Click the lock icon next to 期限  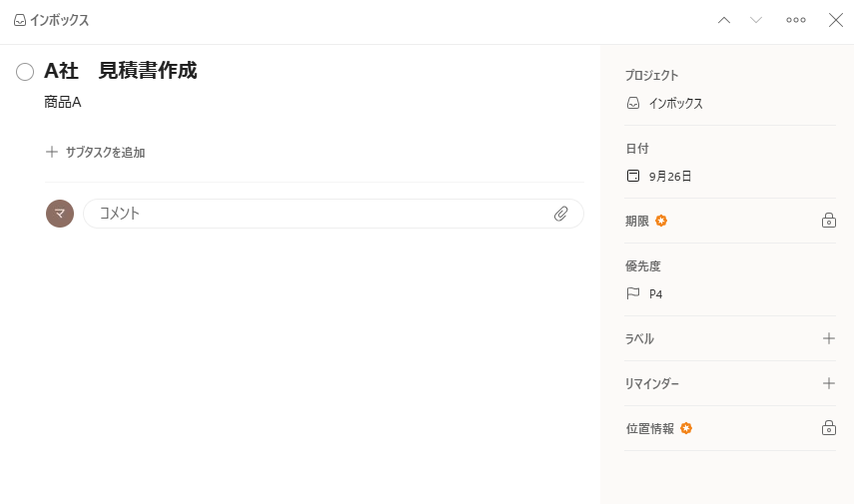point(828,221)
